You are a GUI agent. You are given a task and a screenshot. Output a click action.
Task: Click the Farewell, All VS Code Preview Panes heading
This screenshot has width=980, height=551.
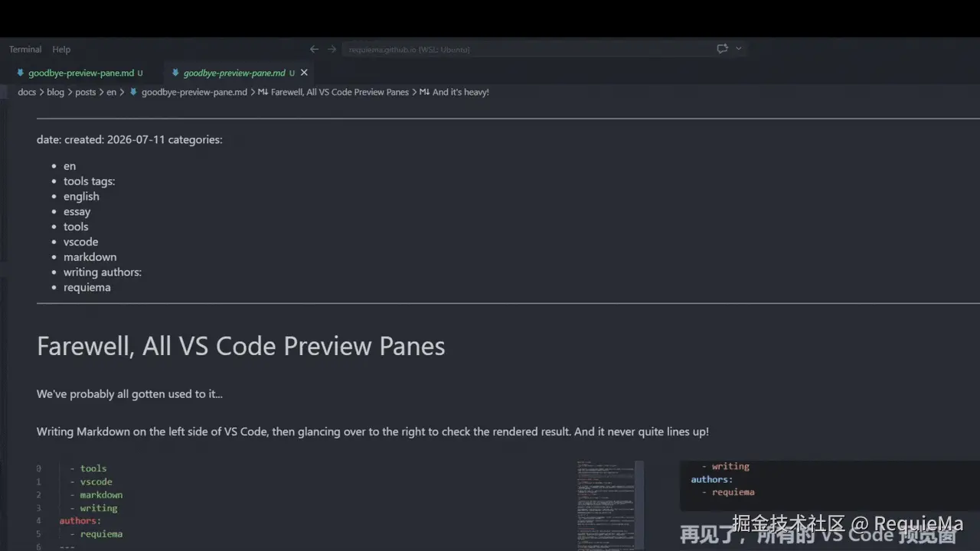(240, 346)
